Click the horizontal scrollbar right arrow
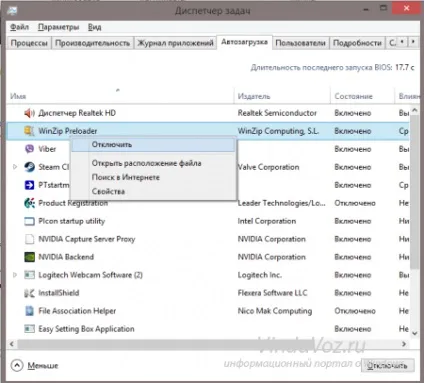Screen dimensions: 424x383 point(404,344)
